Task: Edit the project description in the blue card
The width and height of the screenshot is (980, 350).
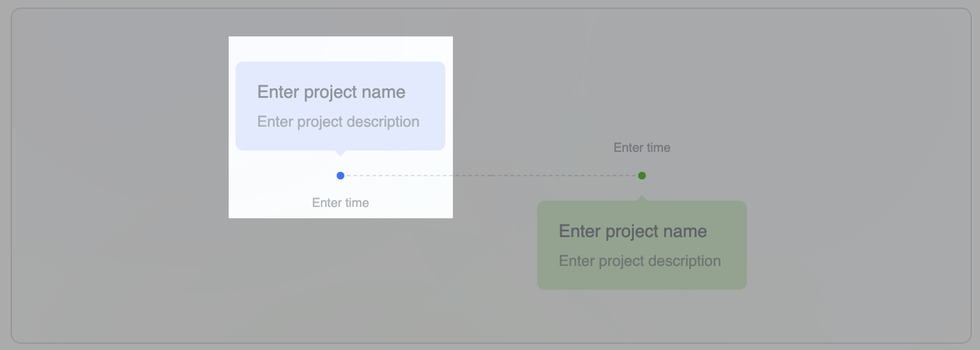Action: (338, 122)
